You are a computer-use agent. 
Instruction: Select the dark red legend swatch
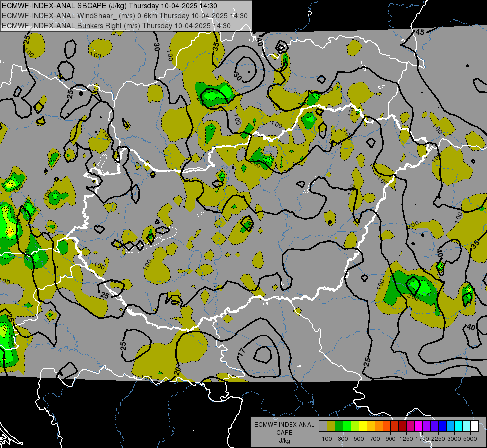click(403, 426)
